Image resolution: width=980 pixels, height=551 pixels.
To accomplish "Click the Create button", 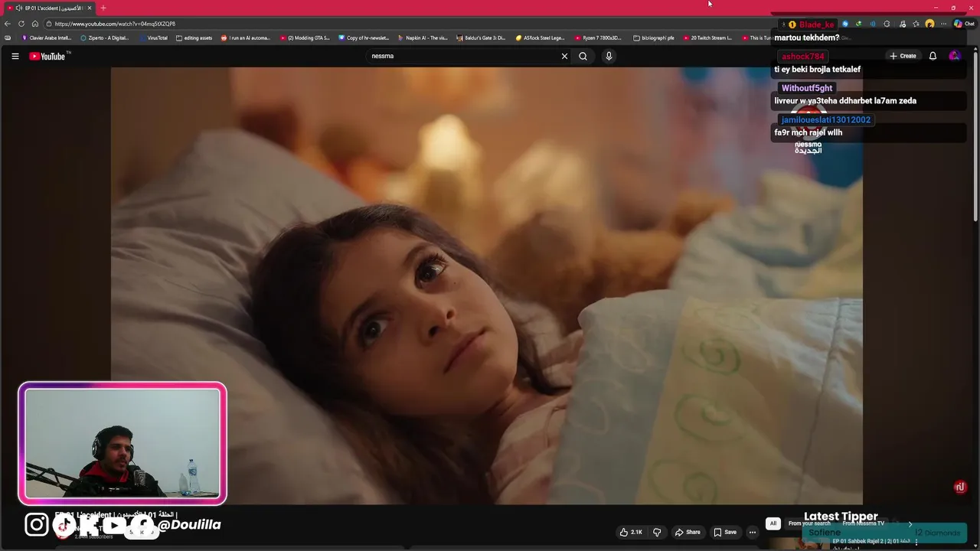I will click(903, 56).
